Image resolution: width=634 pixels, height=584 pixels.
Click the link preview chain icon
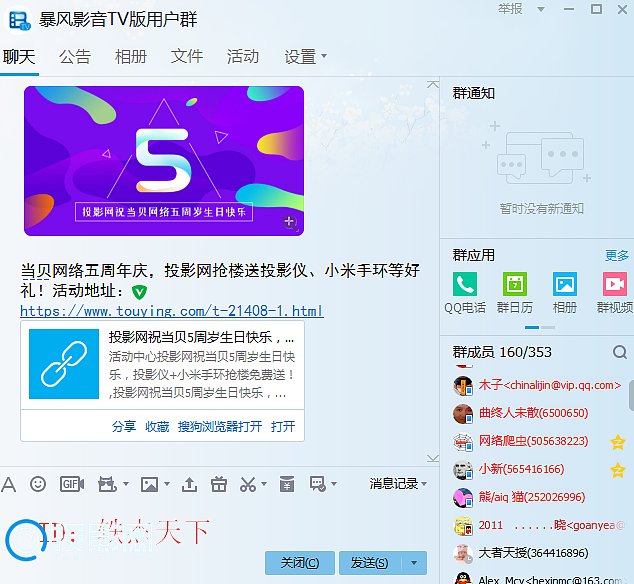(x=64, y=364)
